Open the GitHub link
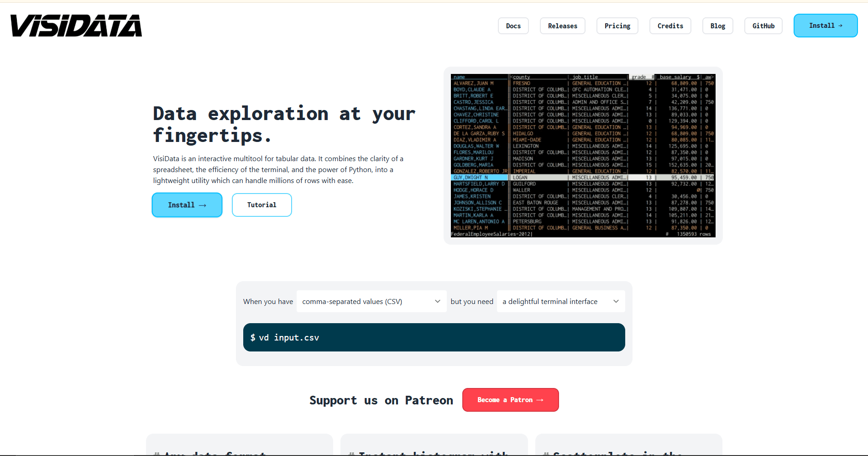 (763, 26)
